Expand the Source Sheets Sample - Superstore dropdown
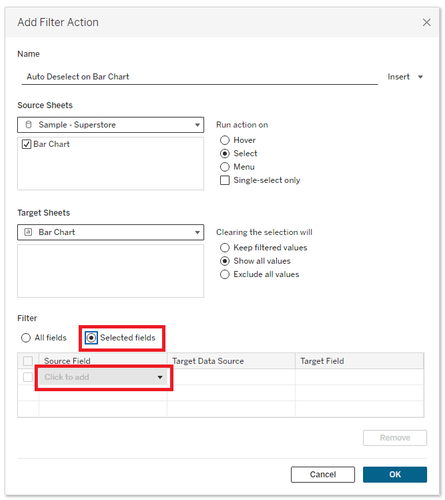Viewport: 445px width, 500px height. (x=110, y=125)
